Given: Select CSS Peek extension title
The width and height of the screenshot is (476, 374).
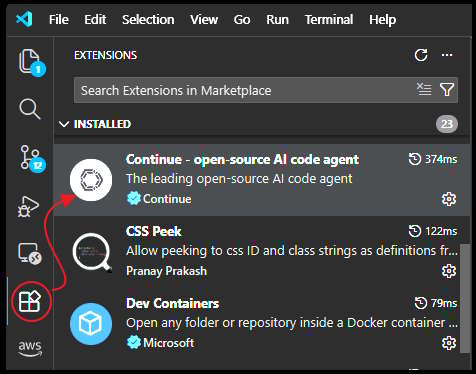Looking at the screenshot, I should click(x=154, y=231).
